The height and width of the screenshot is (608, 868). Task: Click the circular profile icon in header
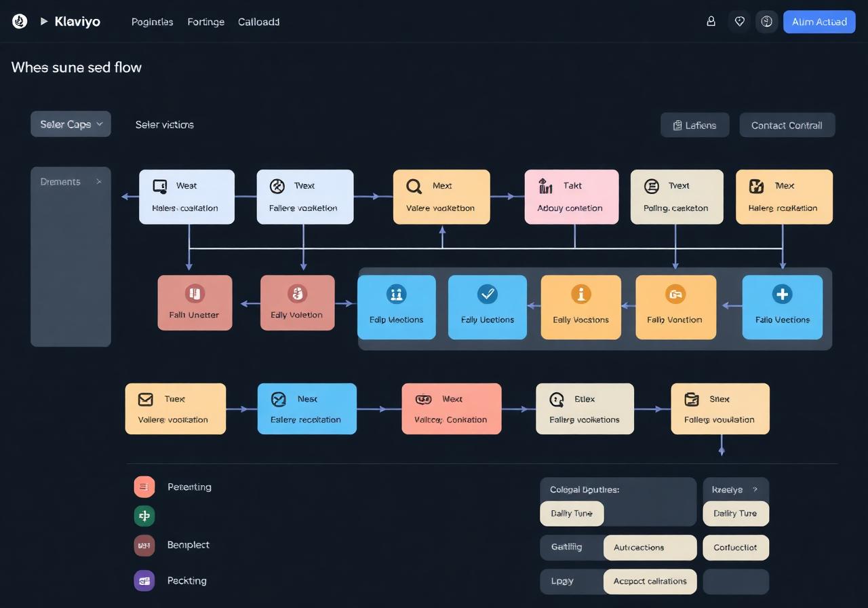[767, 22]
